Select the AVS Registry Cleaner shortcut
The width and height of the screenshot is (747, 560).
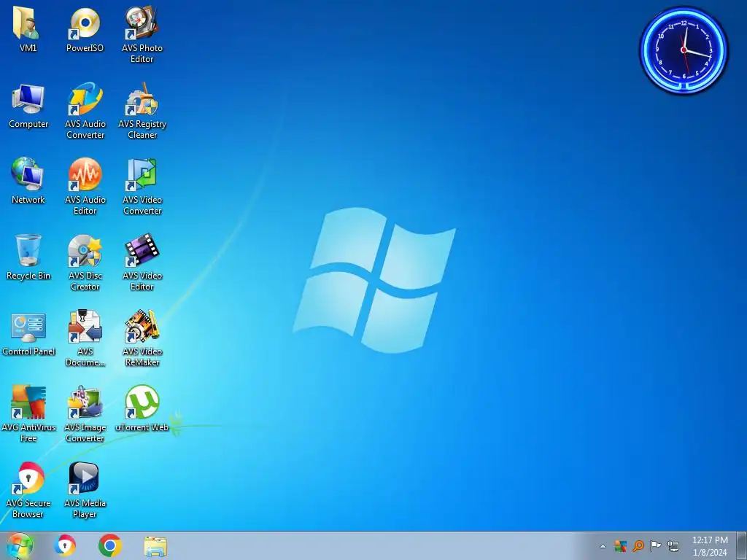point(142,111)
